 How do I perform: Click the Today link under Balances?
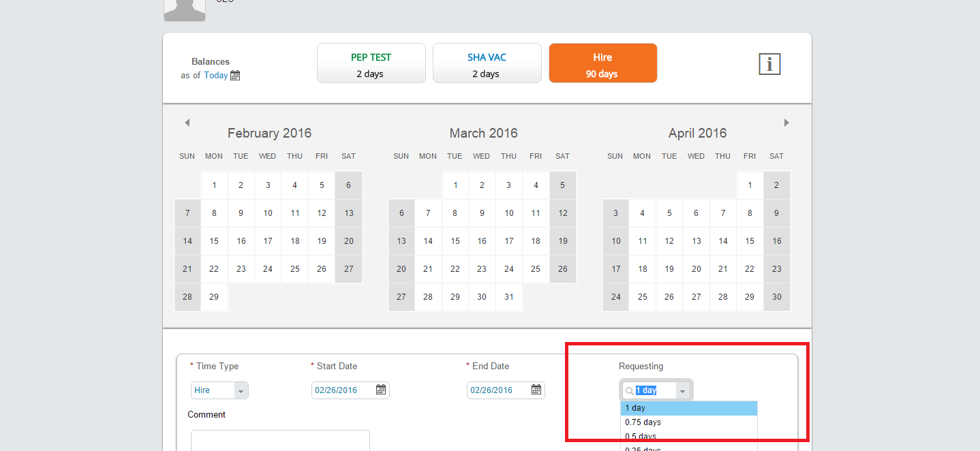click(216, 76)
